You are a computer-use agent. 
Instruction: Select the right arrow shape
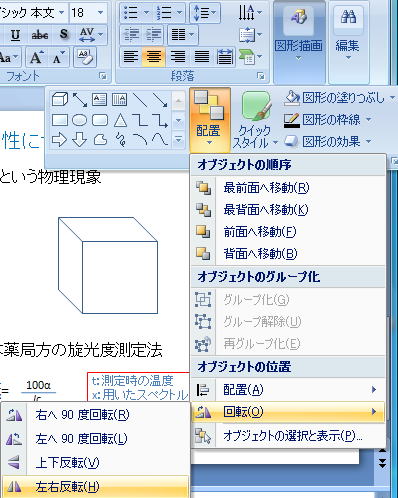[x=60, y=140]
